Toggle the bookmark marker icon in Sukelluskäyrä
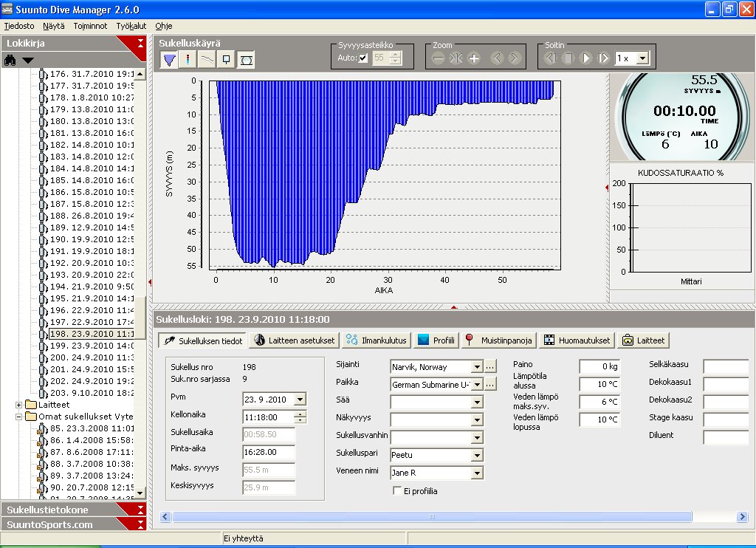The image size is (756, 548). pos(226,59)
